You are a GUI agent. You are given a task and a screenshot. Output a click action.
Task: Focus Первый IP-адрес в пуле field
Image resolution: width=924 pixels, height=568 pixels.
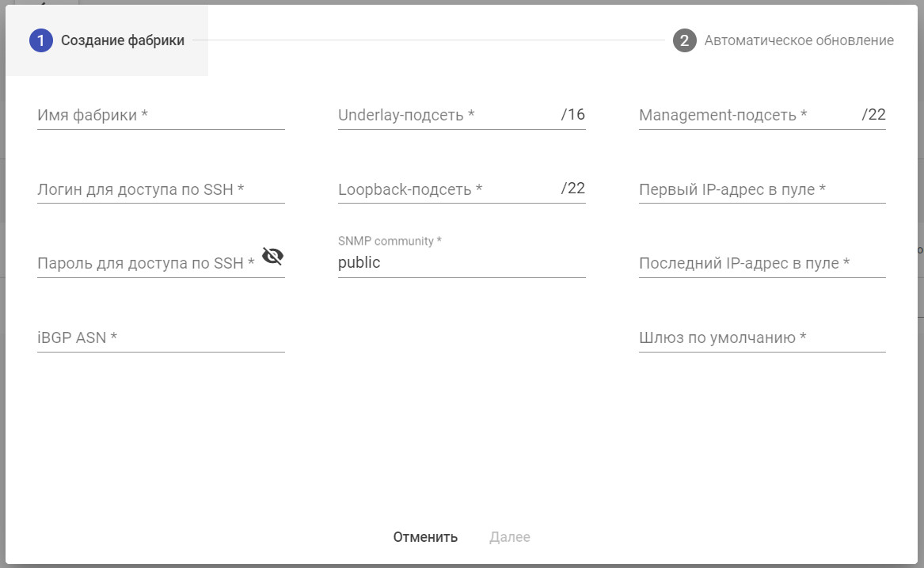(762, 190)
